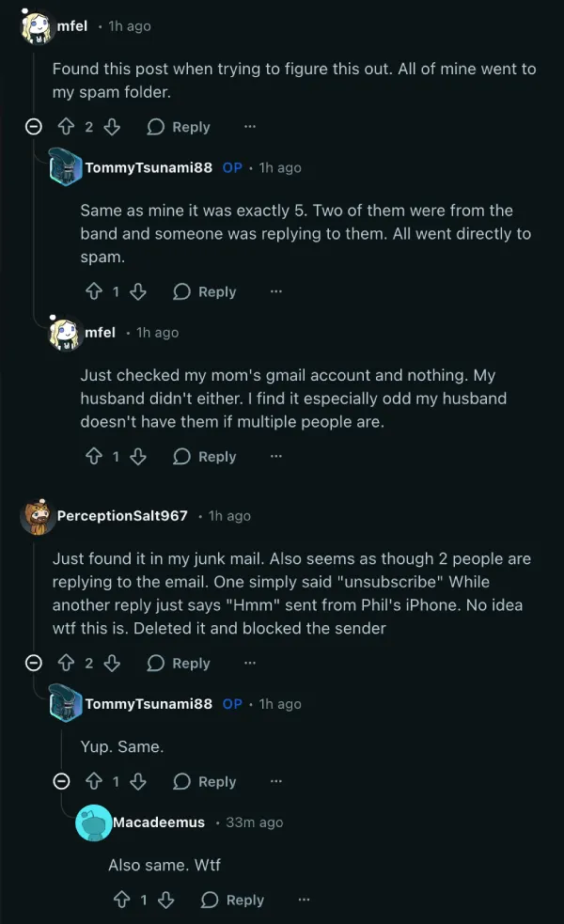
Task: Upvote mfel's spam folder comment
Action: [66, 127]
